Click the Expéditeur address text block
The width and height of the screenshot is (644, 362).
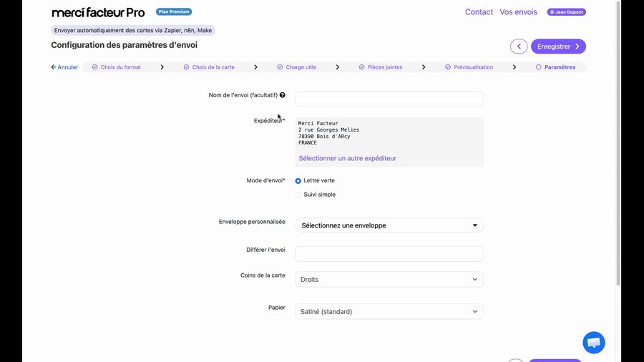328,133
